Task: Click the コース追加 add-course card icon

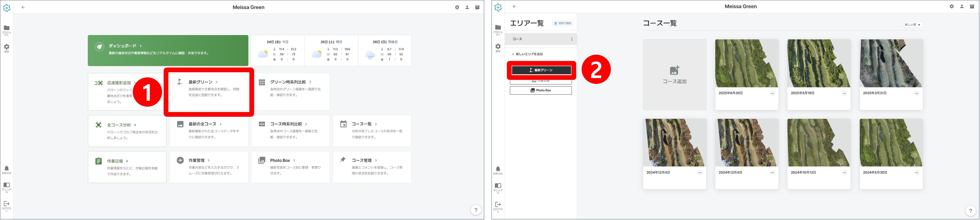Action: pos(675,70)
